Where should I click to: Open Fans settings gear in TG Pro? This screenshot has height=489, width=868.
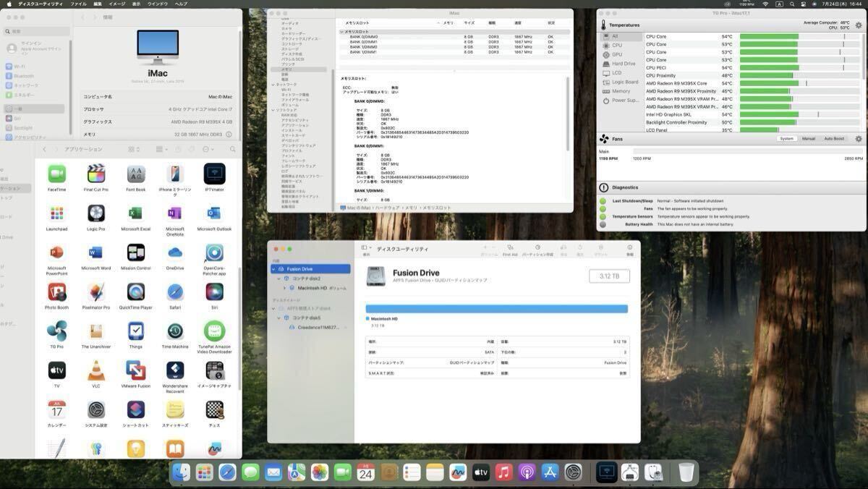[x=859, y=139]
